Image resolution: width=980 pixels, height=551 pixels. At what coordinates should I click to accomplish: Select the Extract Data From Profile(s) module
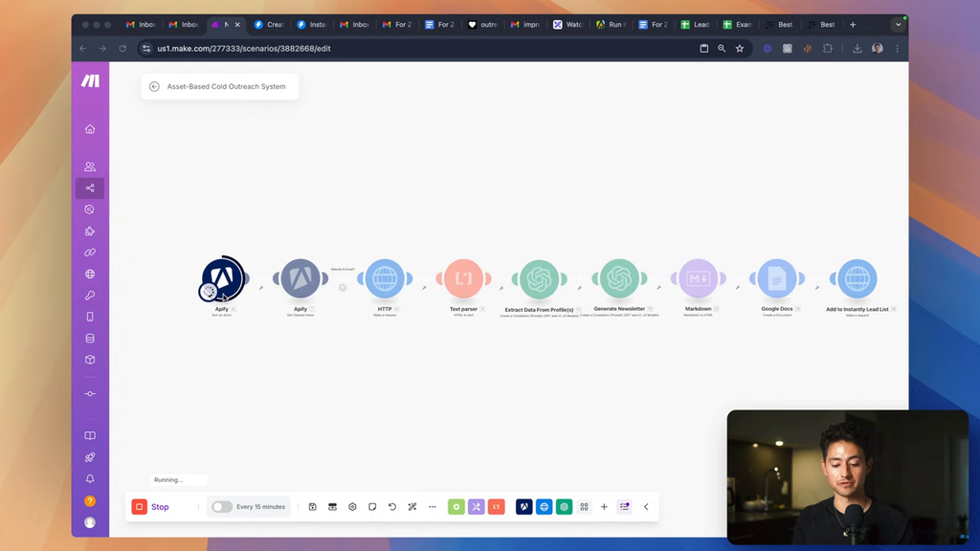tap(540, 278)
